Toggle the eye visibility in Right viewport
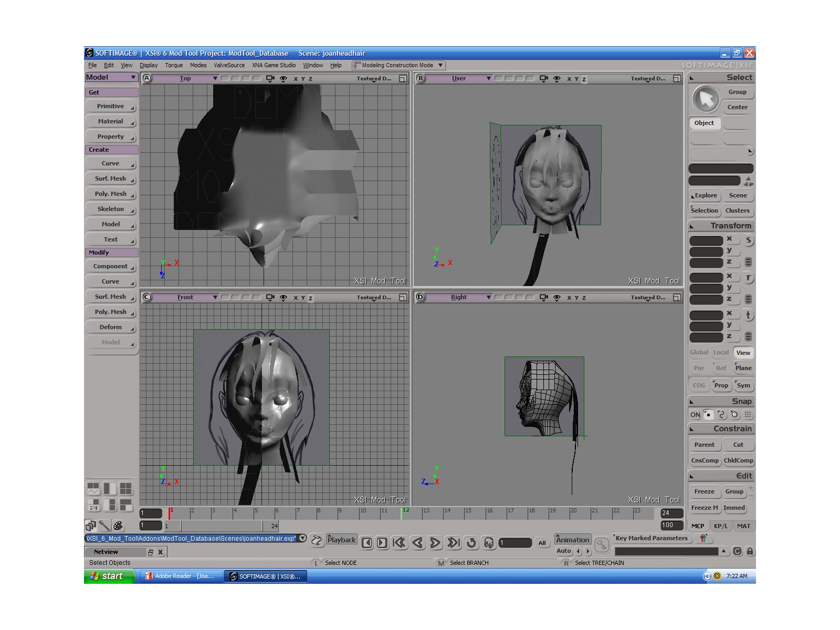 click(557, 297)
